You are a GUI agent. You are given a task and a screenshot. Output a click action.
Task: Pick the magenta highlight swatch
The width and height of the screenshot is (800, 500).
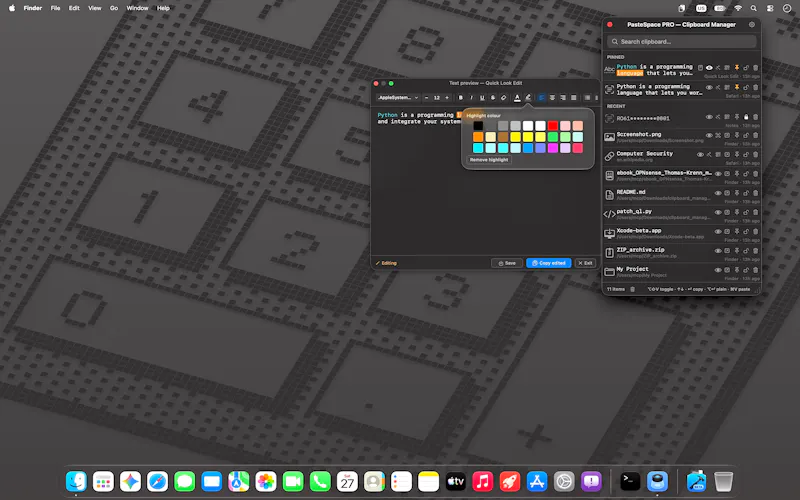pyautogui.click(x=553, y=148)
